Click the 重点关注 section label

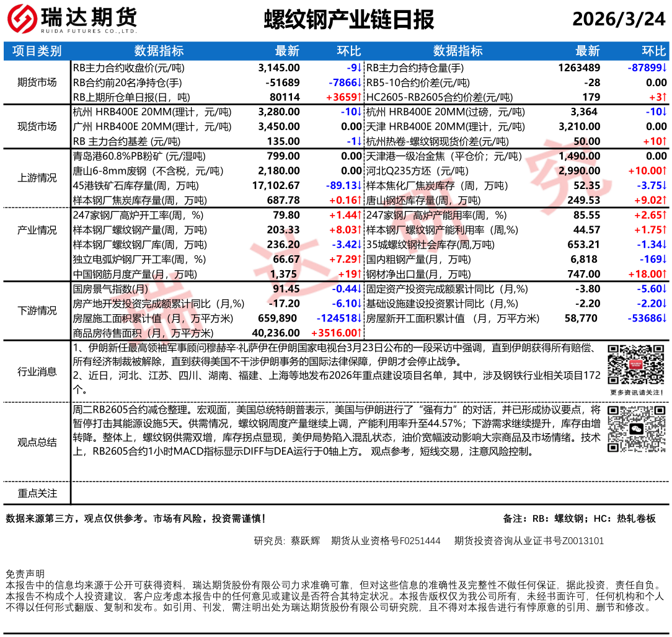[37, 493]
